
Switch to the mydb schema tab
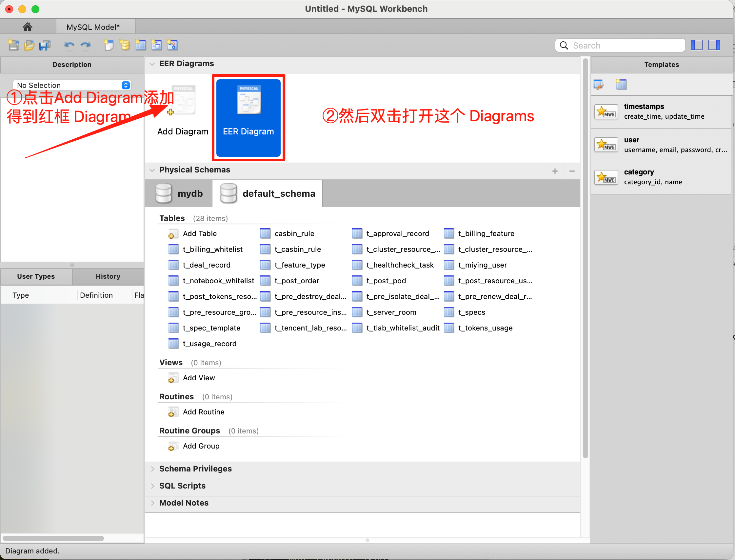(x=179, y=194)
